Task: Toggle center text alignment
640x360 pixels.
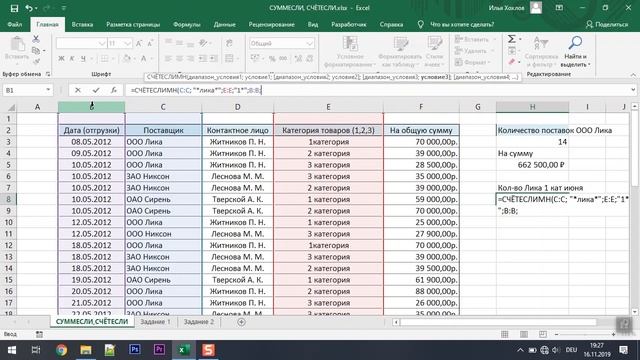Action: pos(179,59)
